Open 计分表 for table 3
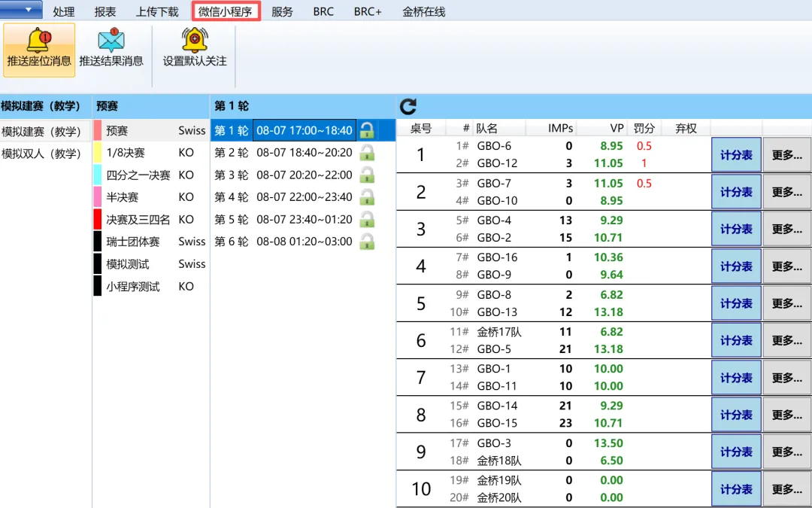 tap(736, 229)
